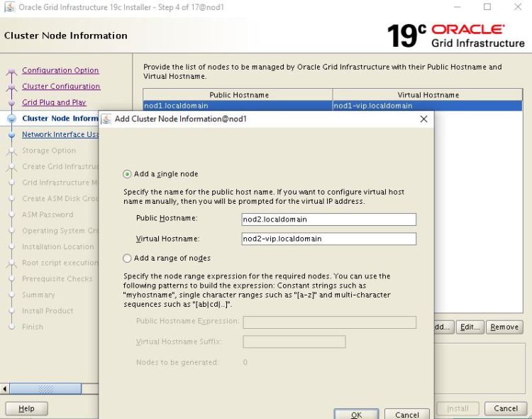Click the Help button
This screenshot has height=419, width=532.
coord(26,408)
